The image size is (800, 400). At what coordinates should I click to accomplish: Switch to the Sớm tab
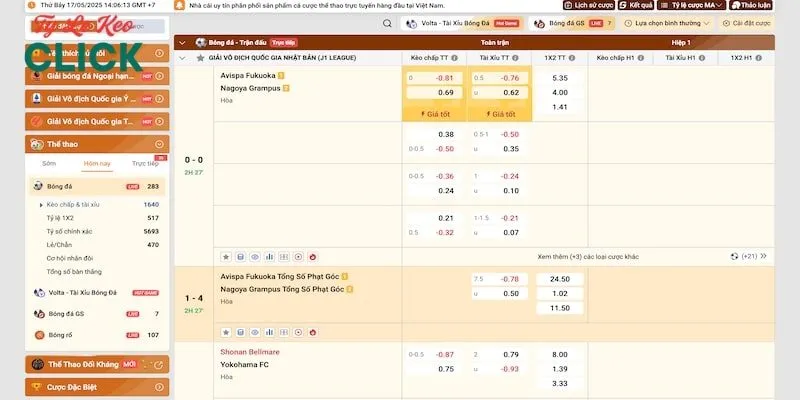tap(48, 163)
